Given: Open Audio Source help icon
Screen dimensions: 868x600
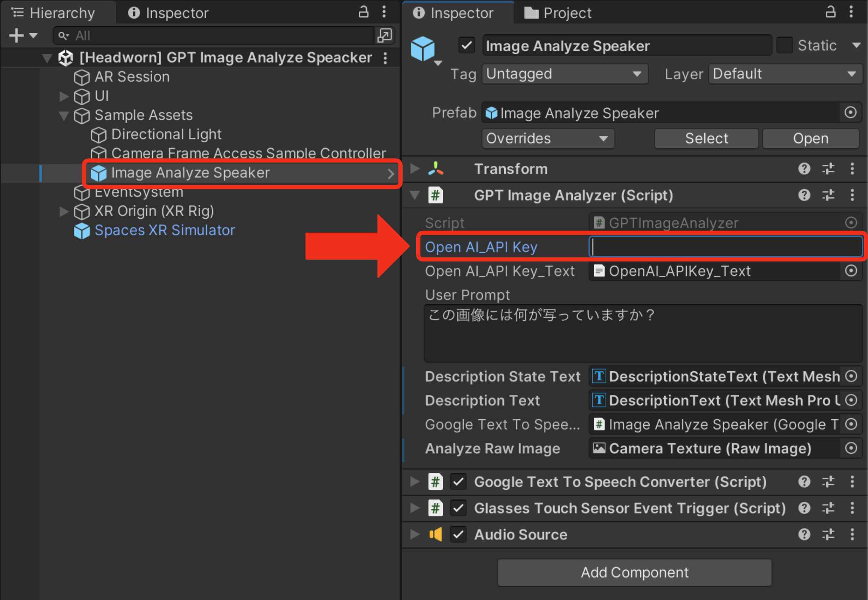Looking at the screenshot, I should (804, 535).
